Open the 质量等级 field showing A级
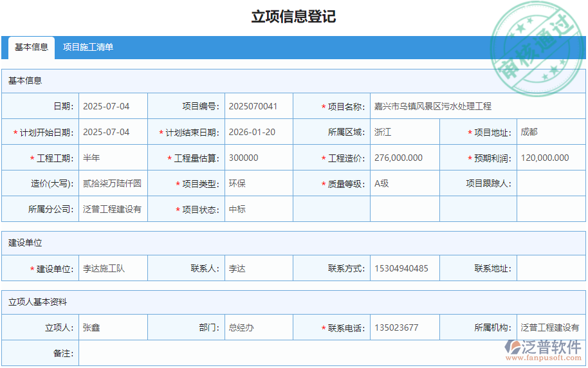Viewport: 588px width, 368px height. (x=405, y=183)
